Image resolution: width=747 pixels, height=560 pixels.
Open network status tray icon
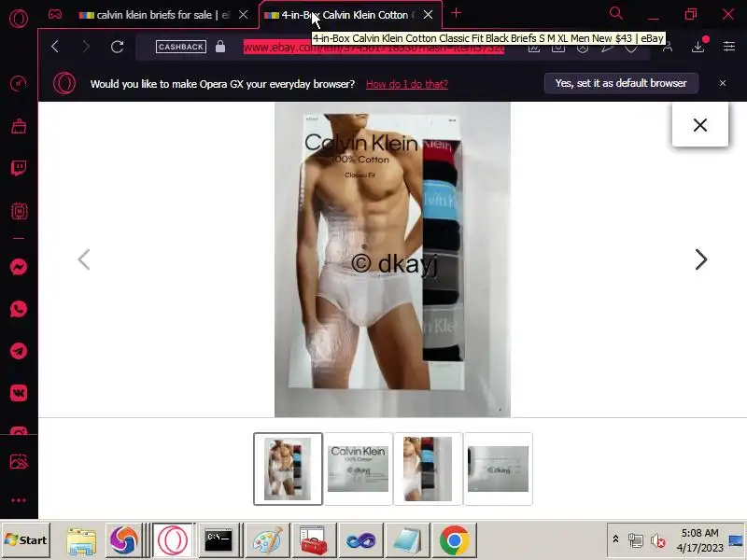click(636, 540)
